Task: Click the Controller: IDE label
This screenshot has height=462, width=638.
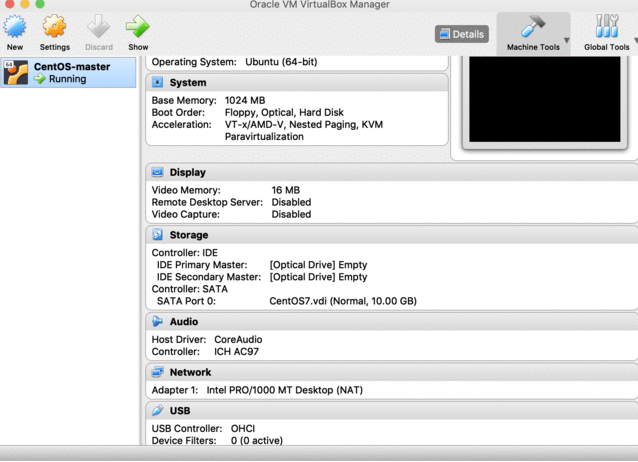Action: 185,253
